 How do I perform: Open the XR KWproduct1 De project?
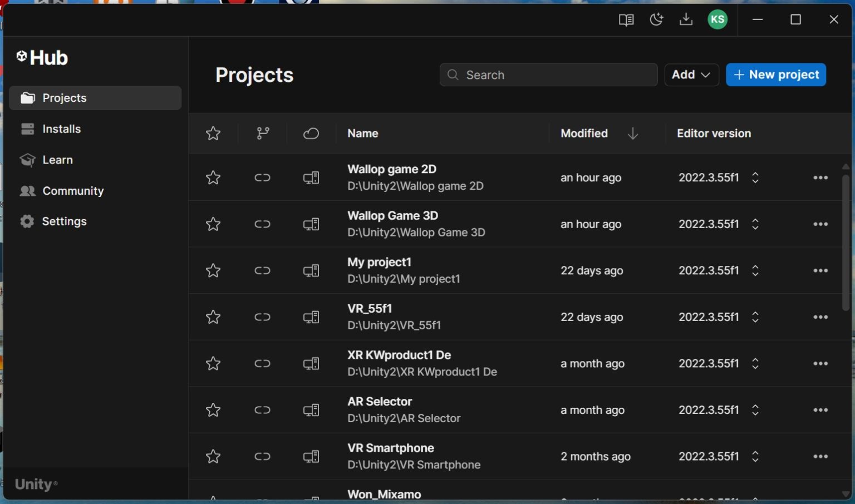[x=399, y=354]
